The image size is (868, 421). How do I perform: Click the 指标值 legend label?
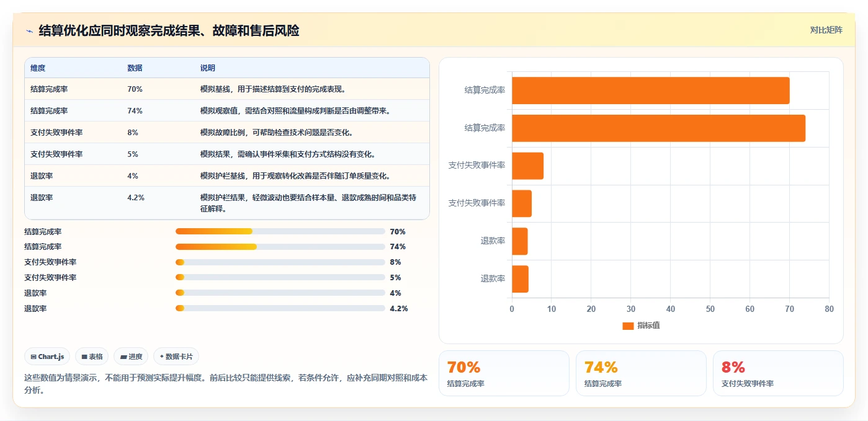648,326
